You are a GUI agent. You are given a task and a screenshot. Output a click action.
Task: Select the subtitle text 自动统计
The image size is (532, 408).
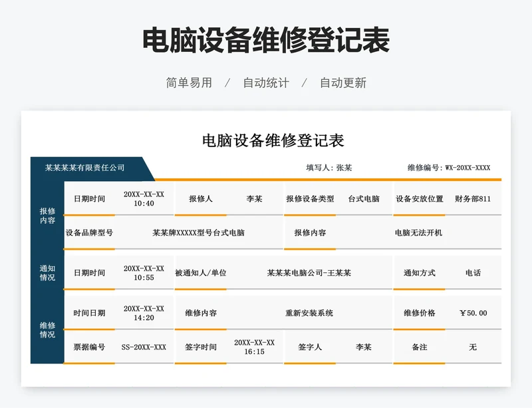266,83
